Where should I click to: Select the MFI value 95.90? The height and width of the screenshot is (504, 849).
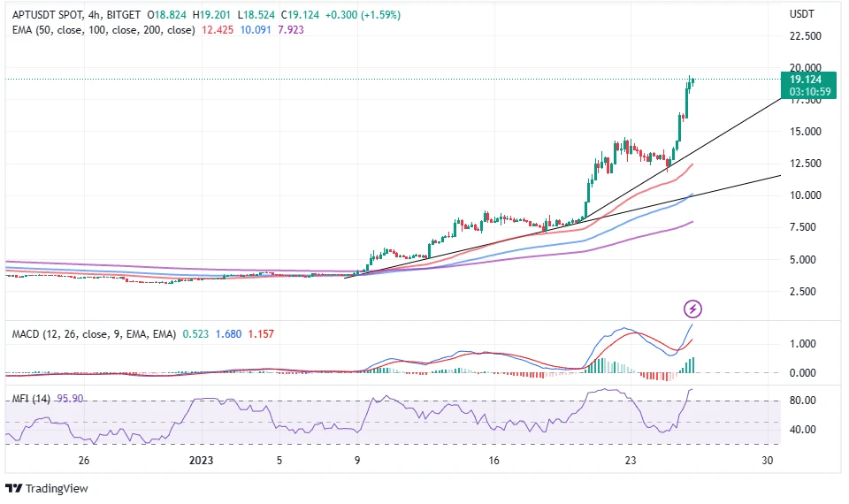coord(71,399)
